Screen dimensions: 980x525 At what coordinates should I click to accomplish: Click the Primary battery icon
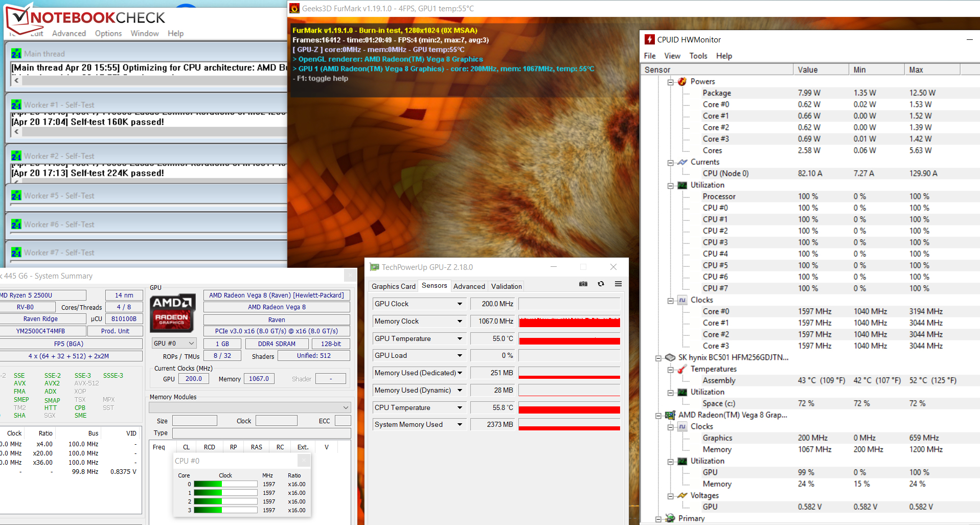click(670, 518)
